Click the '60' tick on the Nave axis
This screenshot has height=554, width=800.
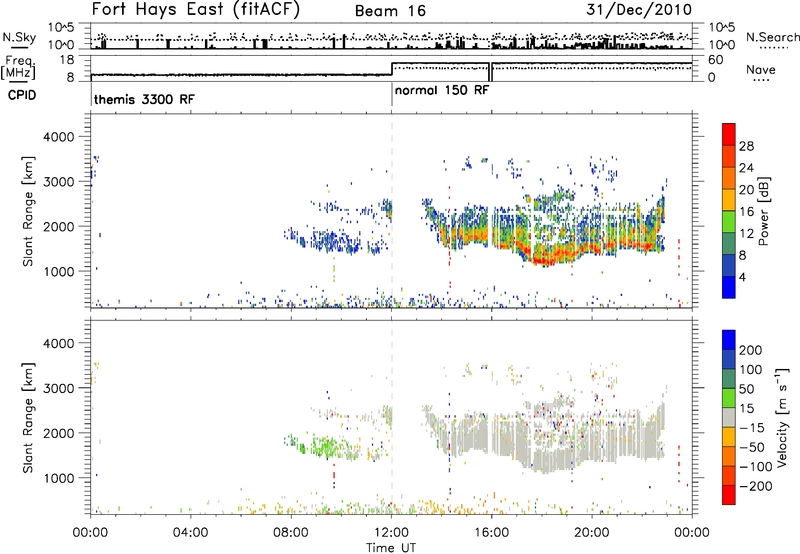coord(715,60)
